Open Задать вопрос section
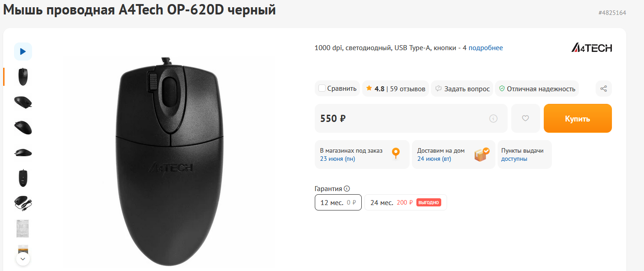This screenshot has width=644, height=271. pyautogui.click(x=462, y=89)
